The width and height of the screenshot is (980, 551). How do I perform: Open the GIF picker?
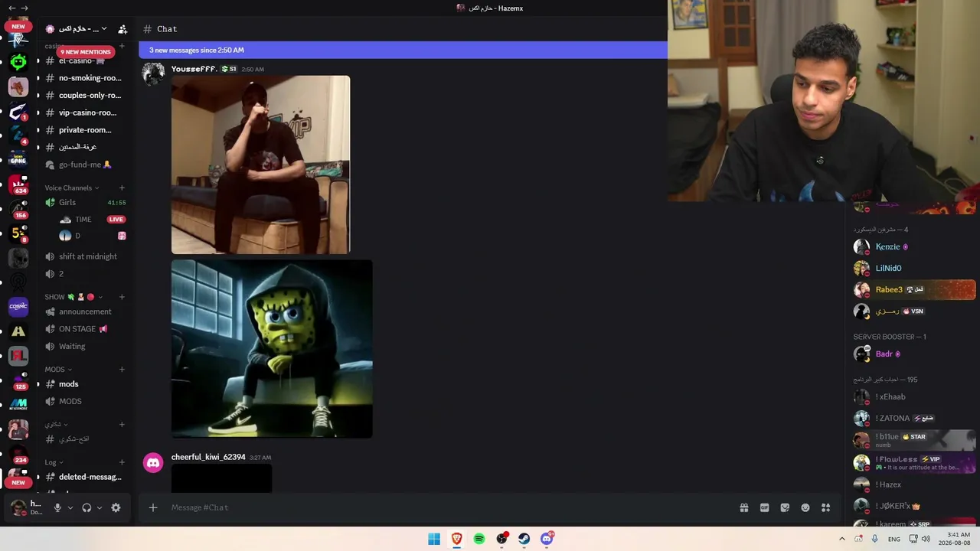(764, 507)
